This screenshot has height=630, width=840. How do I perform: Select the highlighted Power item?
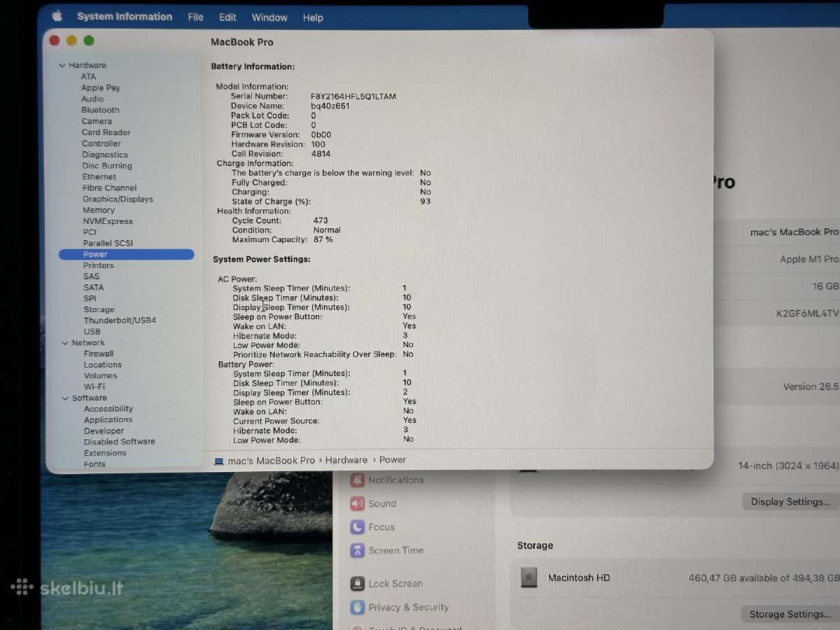[127, 255]
